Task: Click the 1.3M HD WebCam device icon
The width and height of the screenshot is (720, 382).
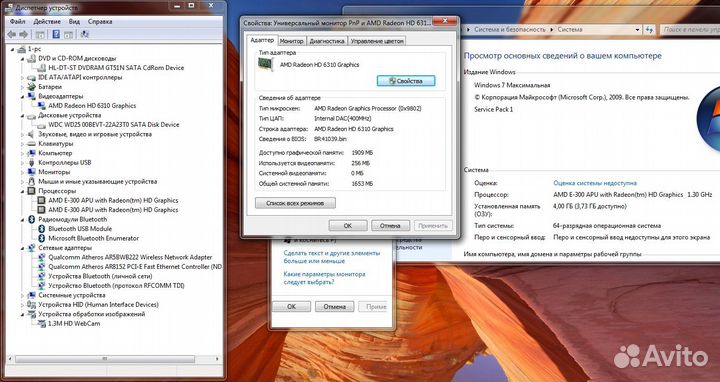Action: [42, 324]
